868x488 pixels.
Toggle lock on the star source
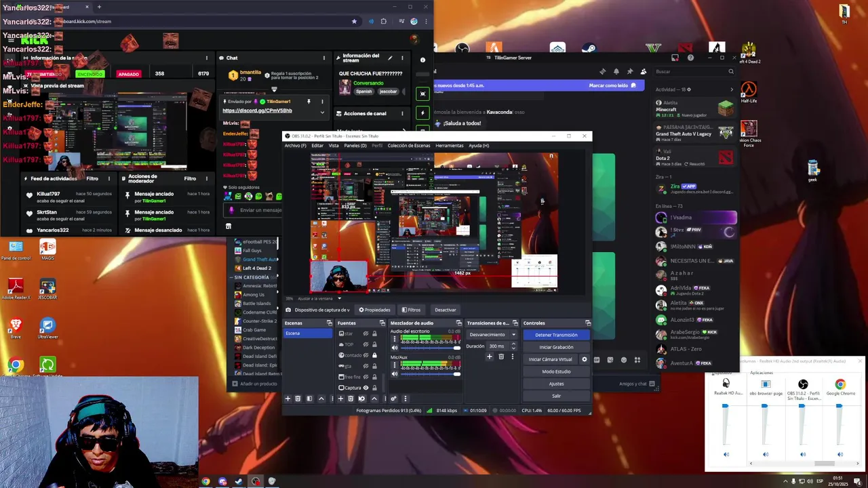[x=374, y=334]
